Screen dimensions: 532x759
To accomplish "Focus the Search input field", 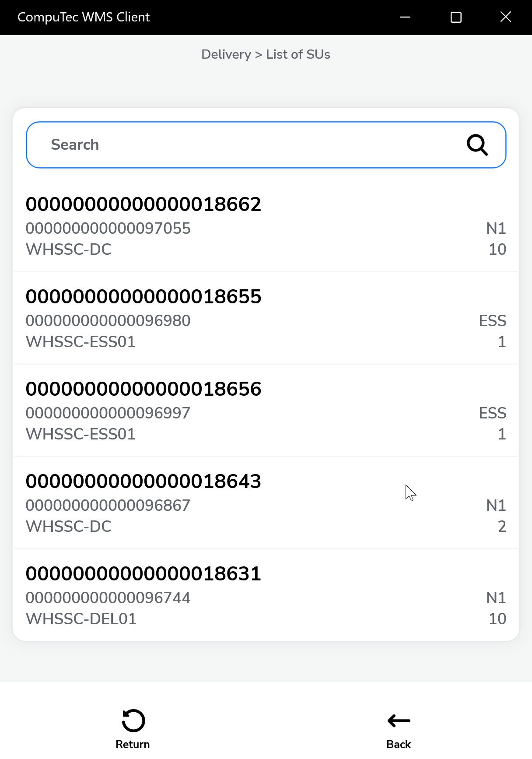I will click(245, 145).
